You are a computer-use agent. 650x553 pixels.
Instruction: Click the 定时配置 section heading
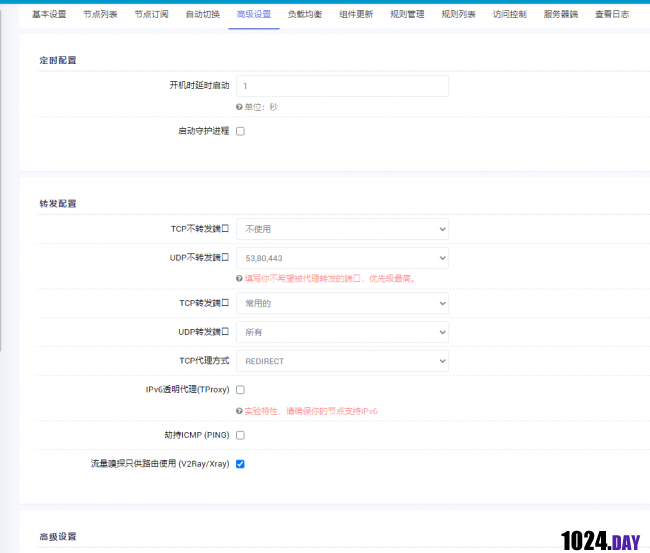[x=58, y=60]
